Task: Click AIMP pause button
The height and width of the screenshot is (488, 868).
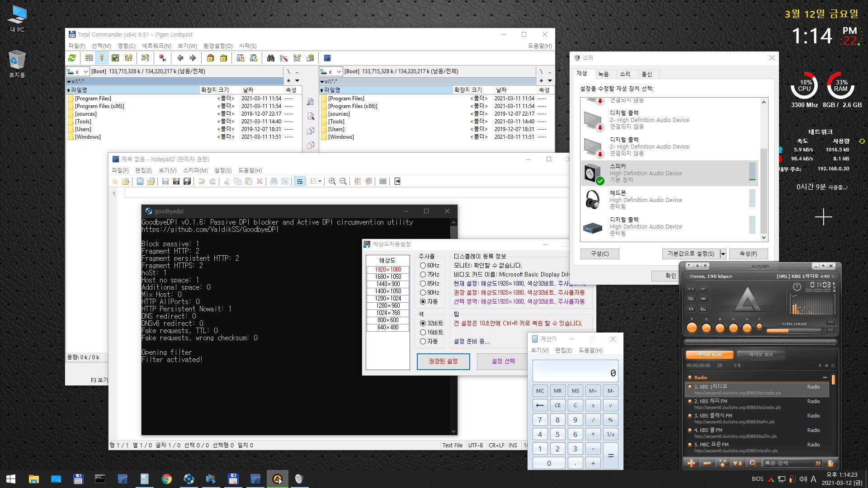Action: coord(706,328)
